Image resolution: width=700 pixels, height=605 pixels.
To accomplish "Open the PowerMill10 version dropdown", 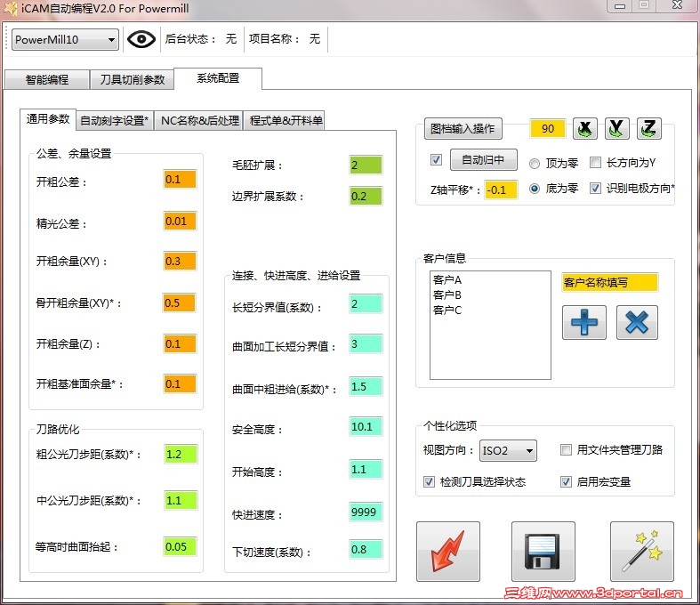I will coord(65,40).
